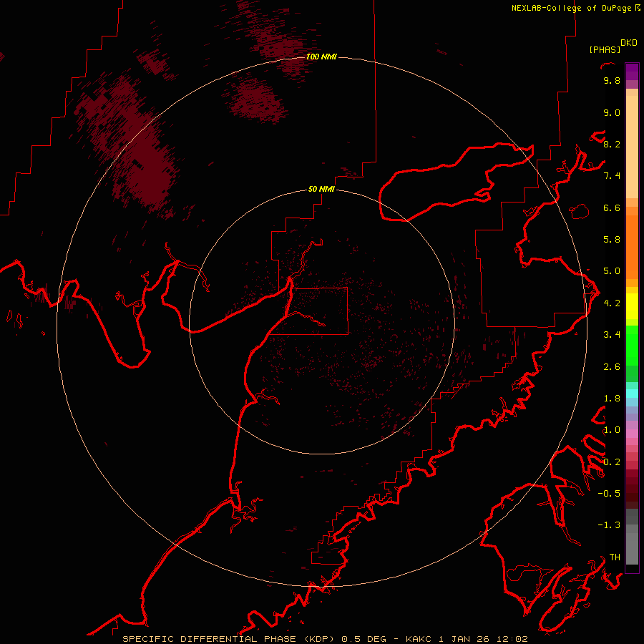
Task: Click the 0.5 DEG elevation text
Action: (x=364, y=639)
